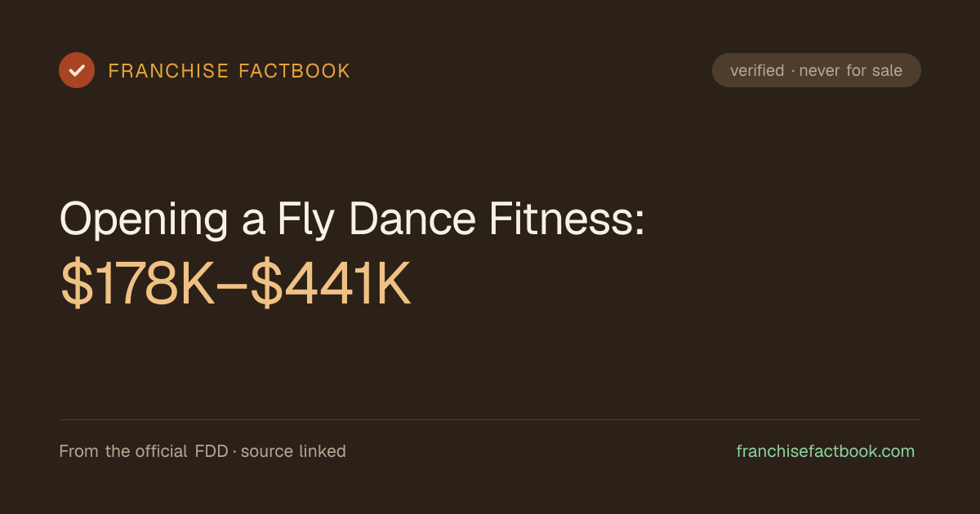
Task: Visit the franchisefactbook.com link
Action: point(826,451)
